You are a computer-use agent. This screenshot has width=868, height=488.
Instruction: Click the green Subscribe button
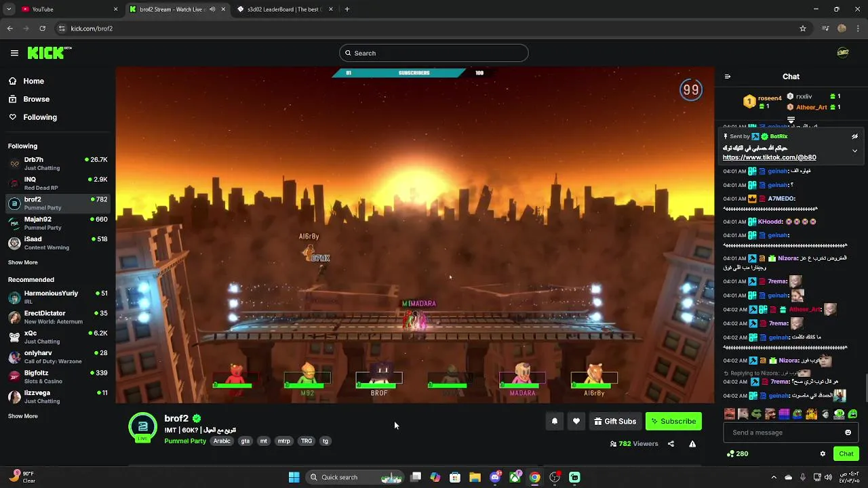(x=673, y=422)
